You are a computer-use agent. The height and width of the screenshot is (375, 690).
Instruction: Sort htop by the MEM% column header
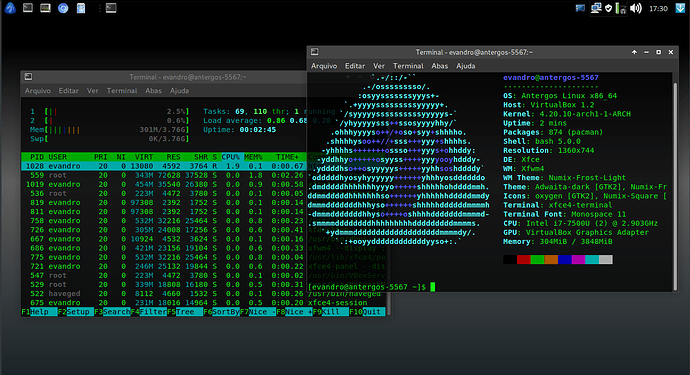[x=253, y=157]
